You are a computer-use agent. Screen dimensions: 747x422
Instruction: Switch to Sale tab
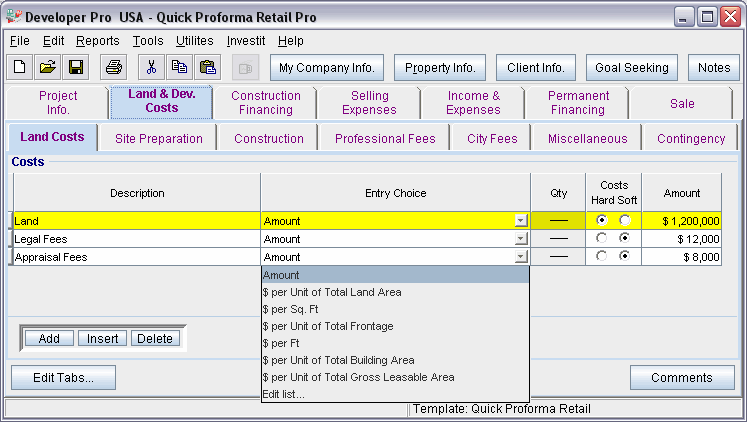coord(682,103)
